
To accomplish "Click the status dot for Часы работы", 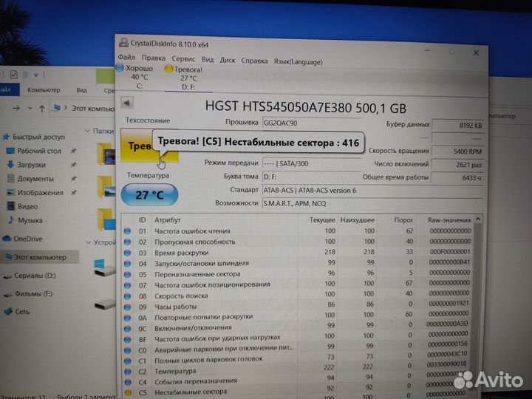I will 128,307.
